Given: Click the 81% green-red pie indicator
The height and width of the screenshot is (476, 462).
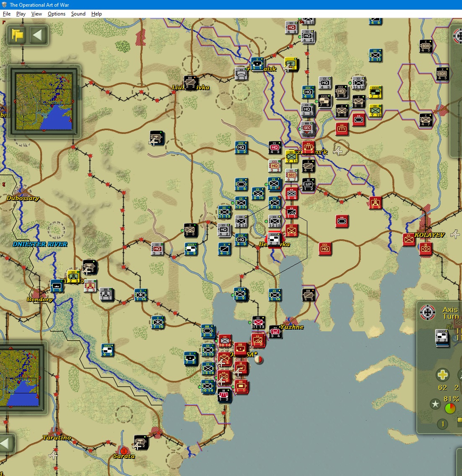Looking at the screenshot, I should [450, 408].
